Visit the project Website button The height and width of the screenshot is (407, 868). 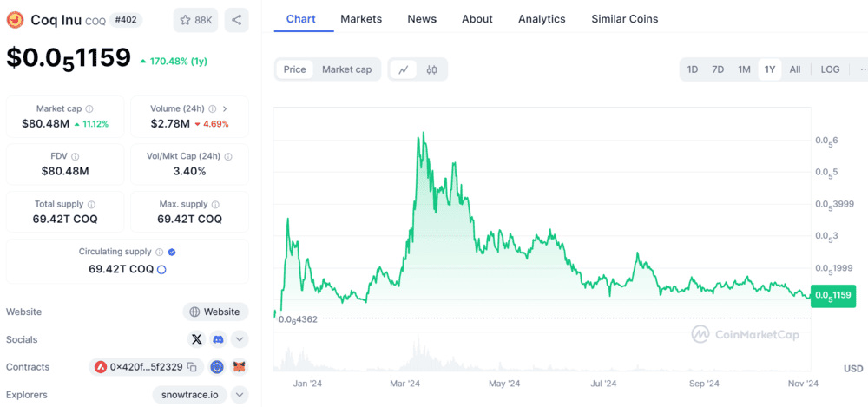pos(215,312)
